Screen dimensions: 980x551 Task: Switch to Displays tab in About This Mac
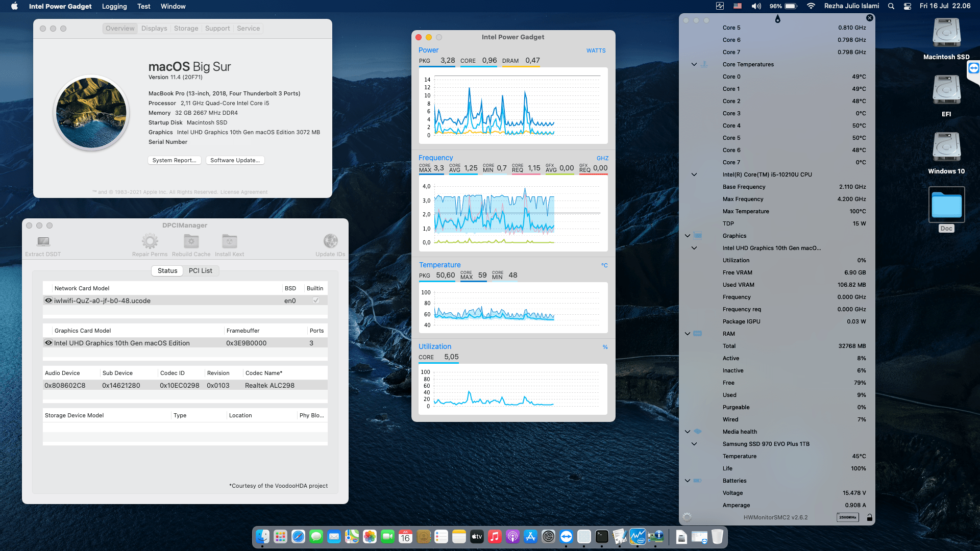[x=154, y=29]
